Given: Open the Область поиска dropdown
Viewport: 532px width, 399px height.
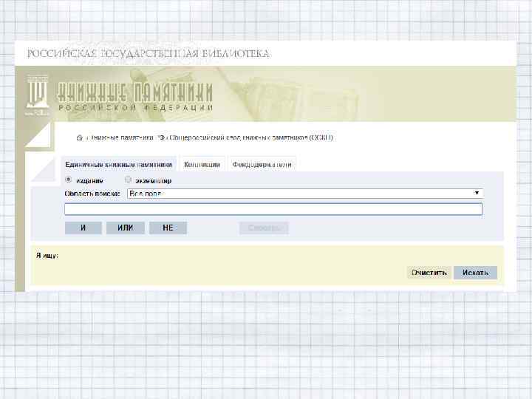Looking at the screenshot, I should coord(305,194).
